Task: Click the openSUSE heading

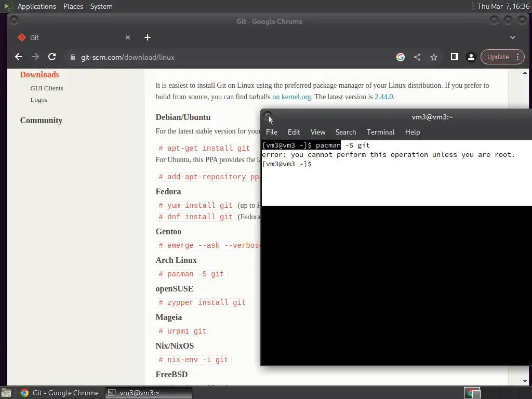Action: pyautogui.click(x=175, y=289)
